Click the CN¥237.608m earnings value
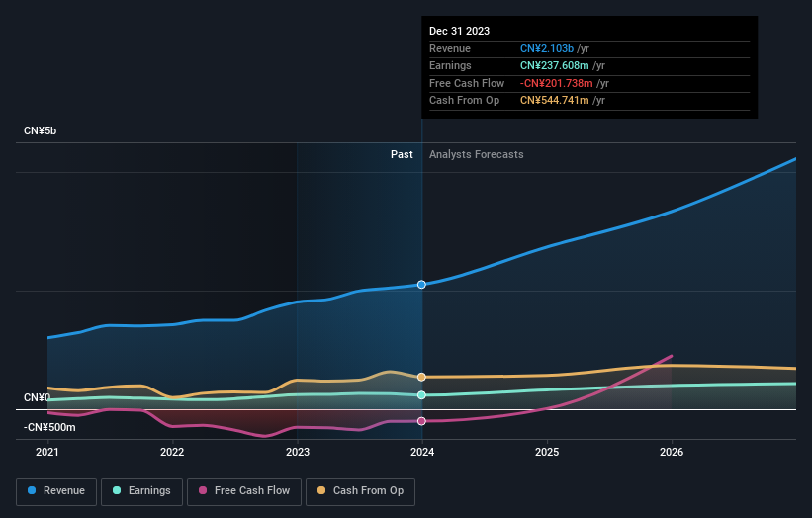This screenshot has height=518, width=812. point(555,65)
